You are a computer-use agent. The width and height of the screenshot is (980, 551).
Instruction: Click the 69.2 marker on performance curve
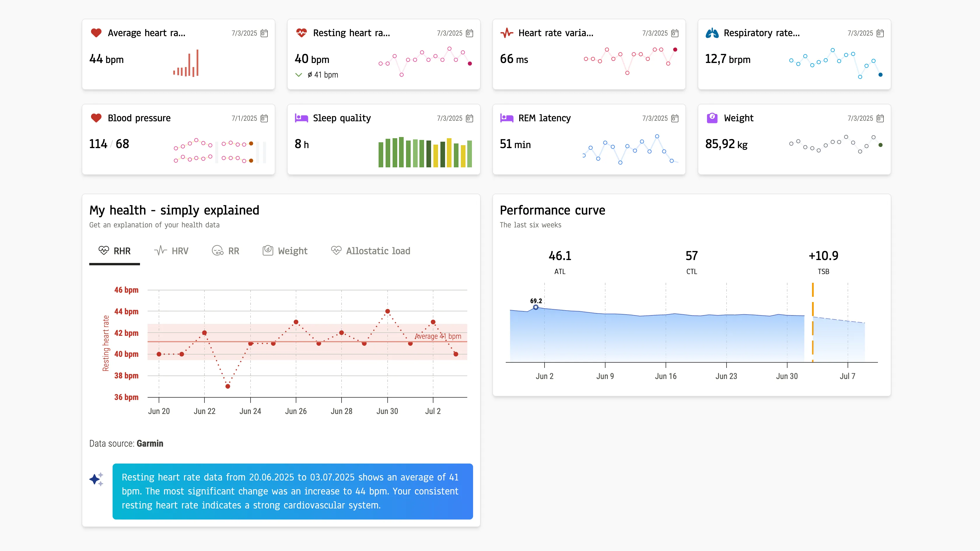(x=536, y=307)
